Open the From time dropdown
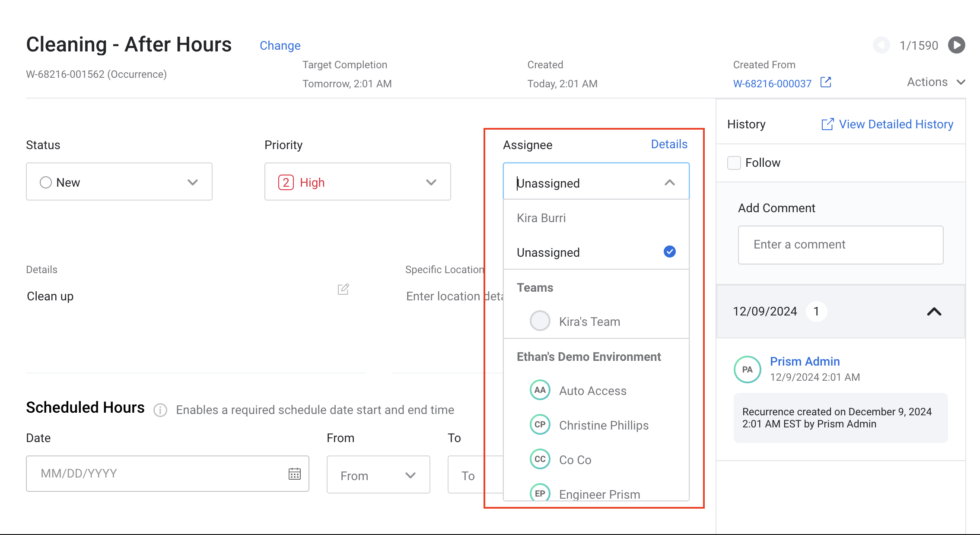Image resolution: width=980 pixels, height=535 pixels. click(x=378, y=475)
